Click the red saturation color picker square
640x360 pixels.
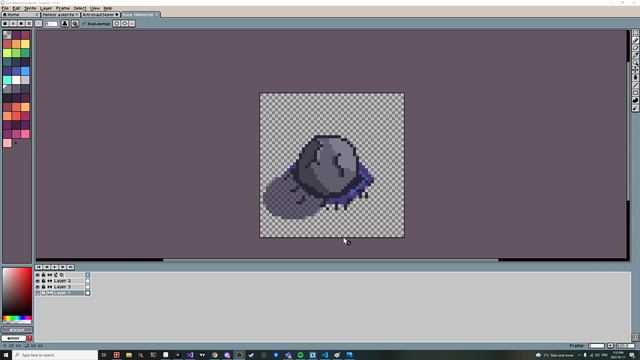pos(17,291)
